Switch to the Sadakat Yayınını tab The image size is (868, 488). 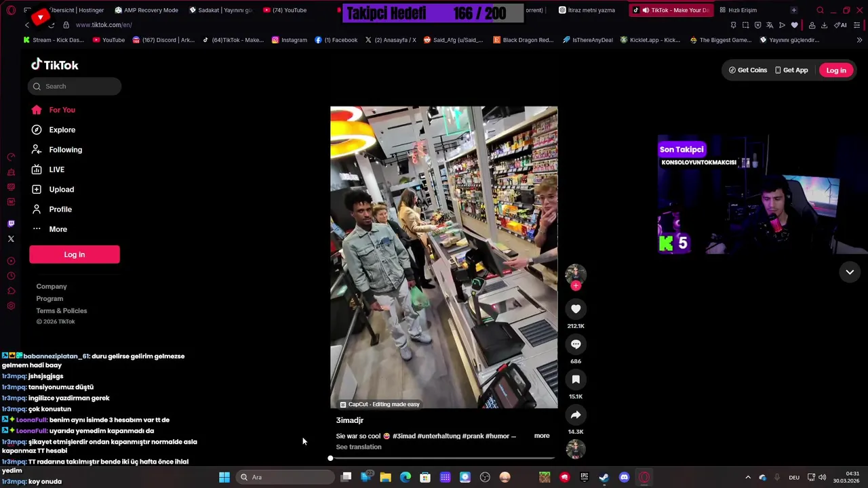click(220, 10)
